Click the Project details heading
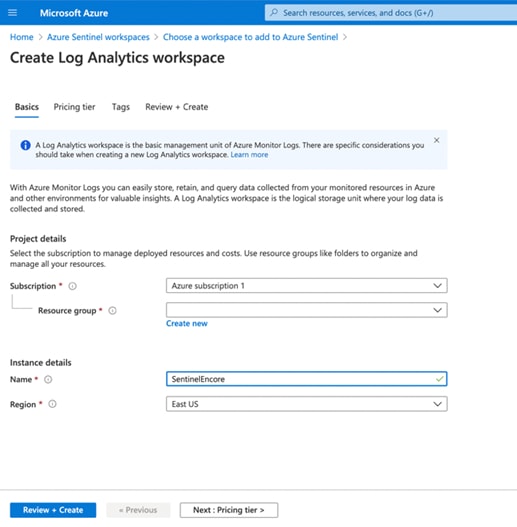Image resolution: width=517 pixels, height=527 pixels. (x=38, y=239)
